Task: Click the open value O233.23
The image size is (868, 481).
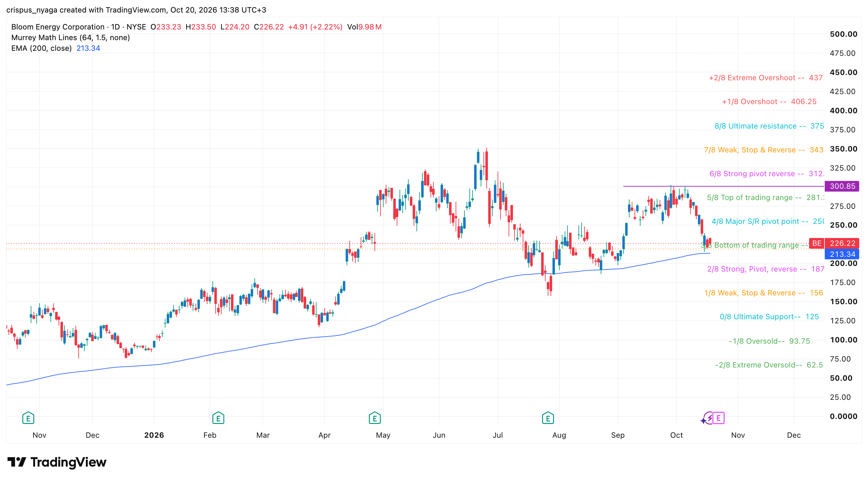Action: (166, 27)
